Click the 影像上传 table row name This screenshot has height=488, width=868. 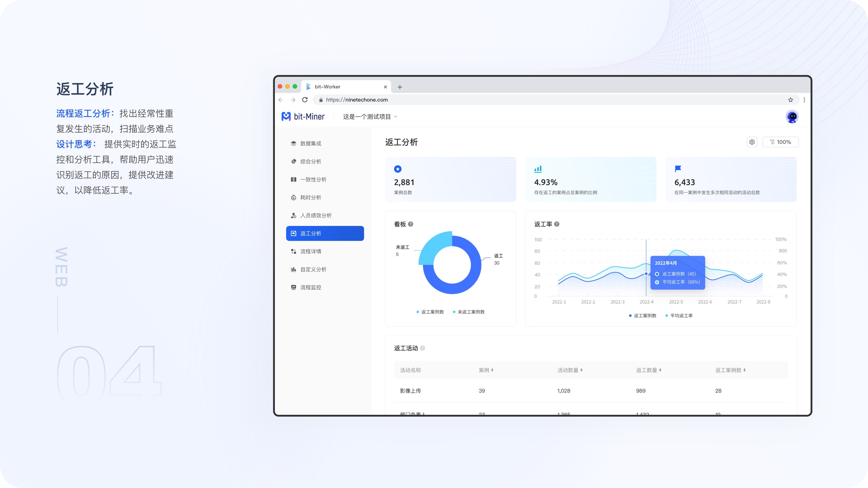tap(410, 391)
